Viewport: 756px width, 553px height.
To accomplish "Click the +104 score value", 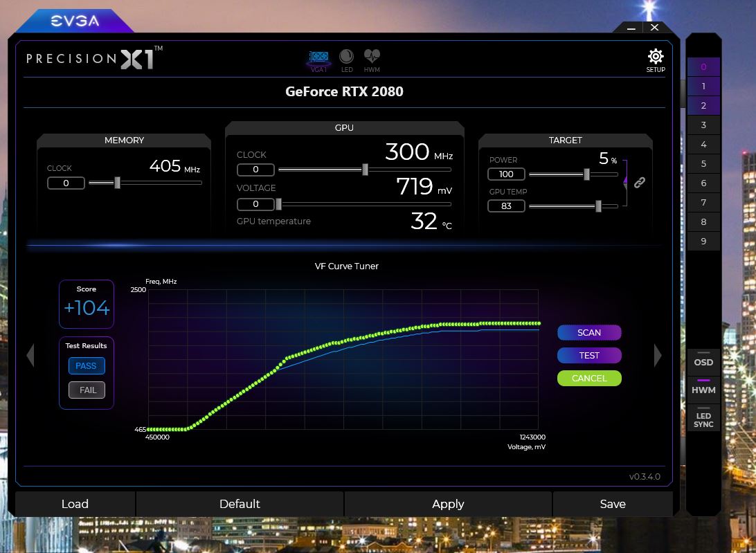I will [x=87, y=307].
